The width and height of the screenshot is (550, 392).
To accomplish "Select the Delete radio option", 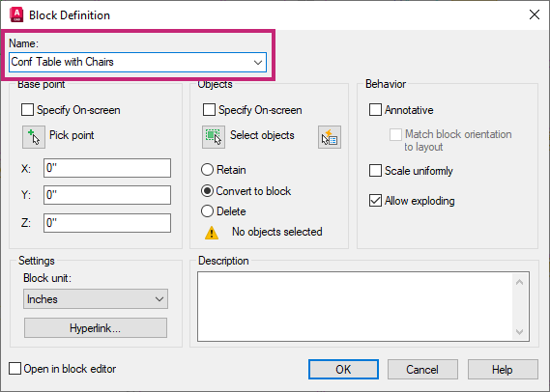I will pos(207,211).
